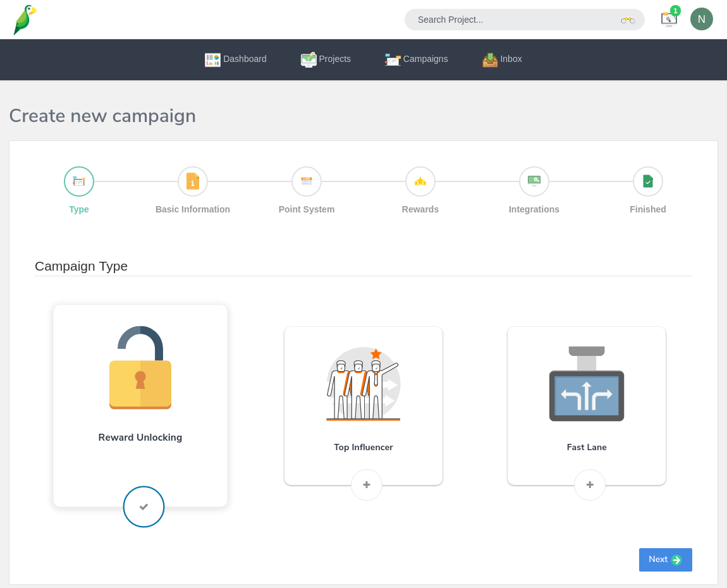Click the Campaign Type heading
727x588 pixels.
coord(81,266)
